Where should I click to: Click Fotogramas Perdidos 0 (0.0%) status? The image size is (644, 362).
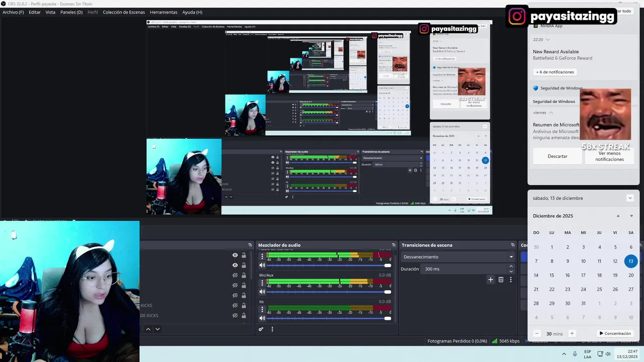tap(457, 341)
